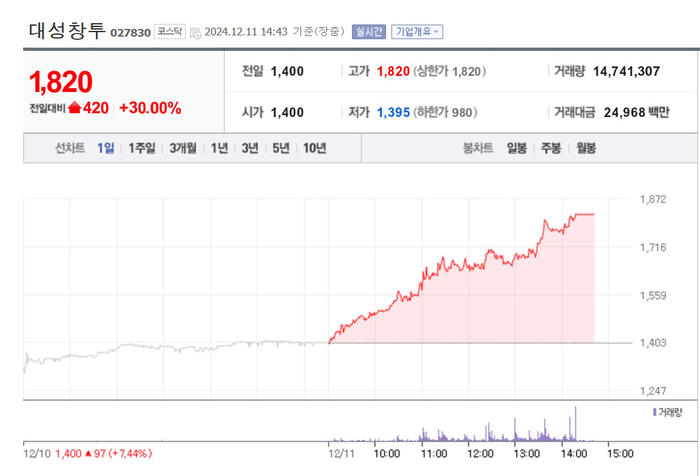The height and width of the screenshot is (476, 700).
Task: Click the 12/10 1,400 ▲97 summary text
Action: click(88, 453)
